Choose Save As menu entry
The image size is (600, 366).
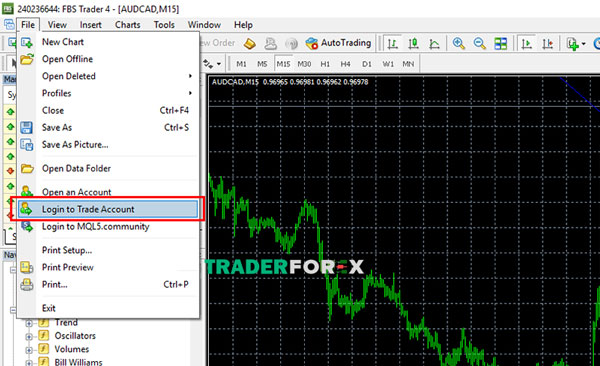pos(108,127)
